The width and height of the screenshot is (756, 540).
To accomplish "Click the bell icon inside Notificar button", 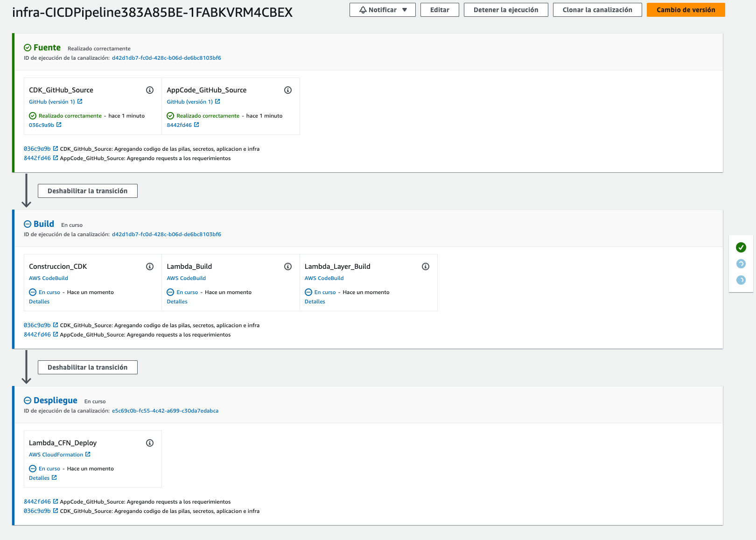I will point(362,9).
